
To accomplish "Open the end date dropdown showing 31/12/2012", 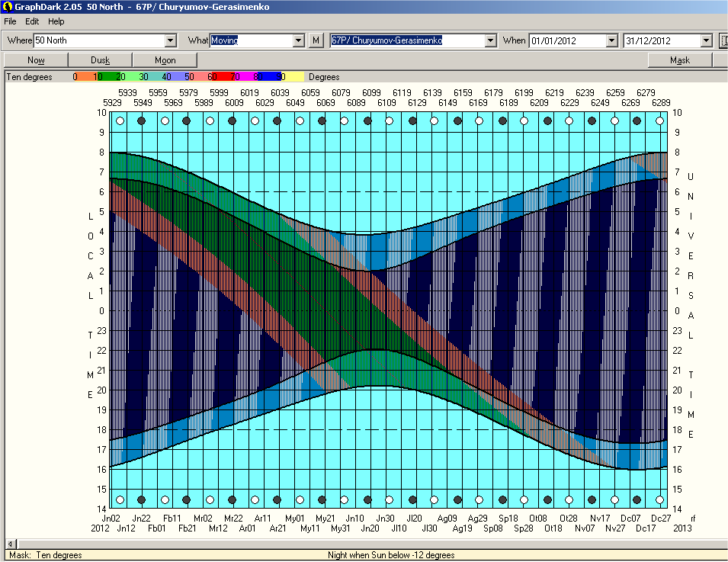I will [x=706, y=40].
